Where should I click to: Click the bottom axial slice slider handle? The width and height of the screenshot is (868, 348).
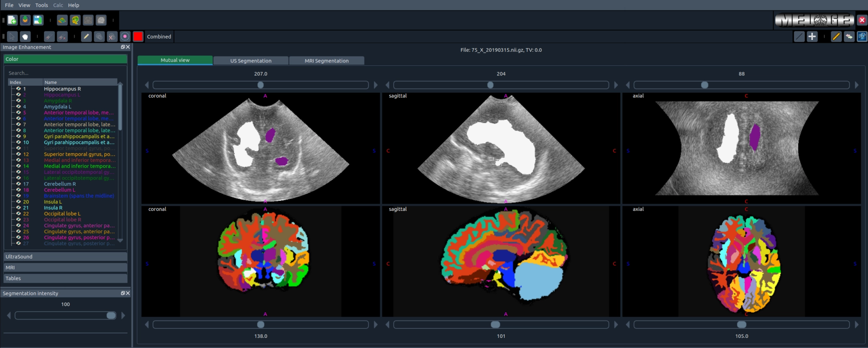tap(742, 325)
